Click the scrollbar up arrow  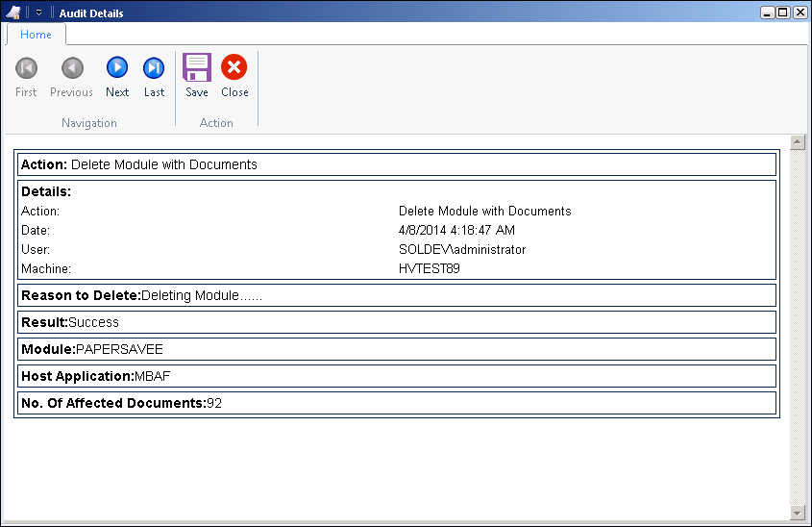(798, 142)
